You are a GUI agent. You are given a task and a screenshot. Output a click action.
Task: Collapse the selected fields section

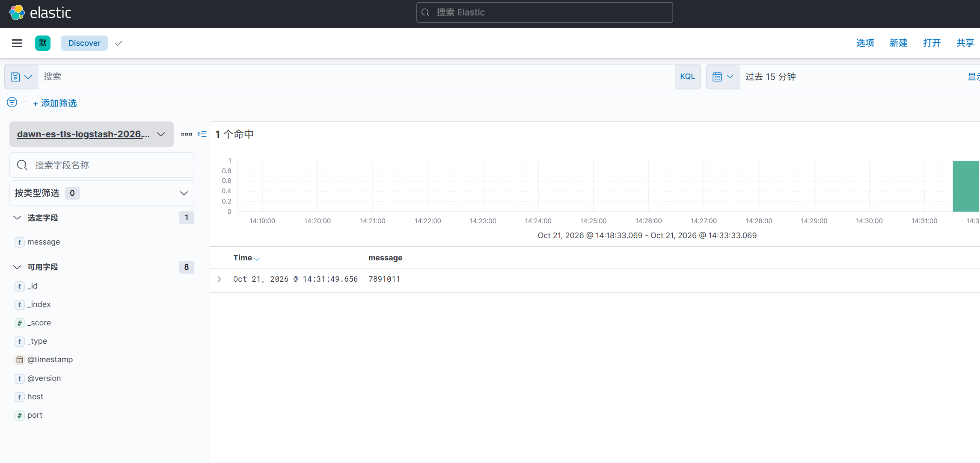pyautogui.click(x=17, y=218)
